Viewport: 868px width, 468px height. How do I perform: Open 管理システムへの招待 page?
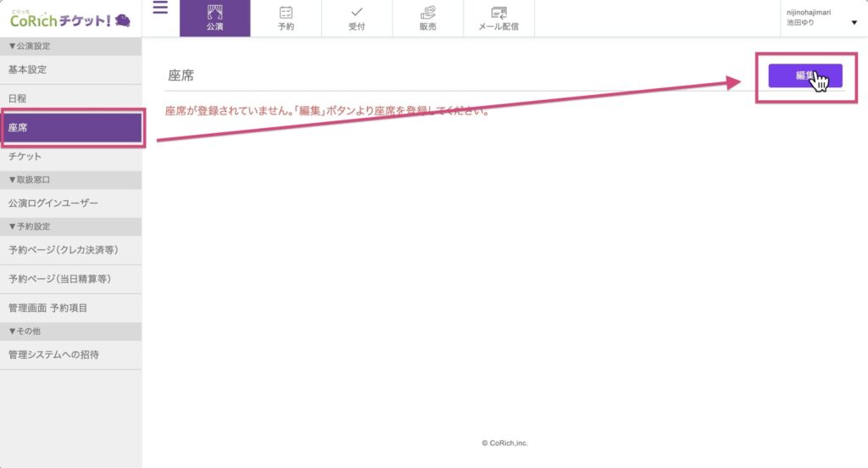point(53,354)
